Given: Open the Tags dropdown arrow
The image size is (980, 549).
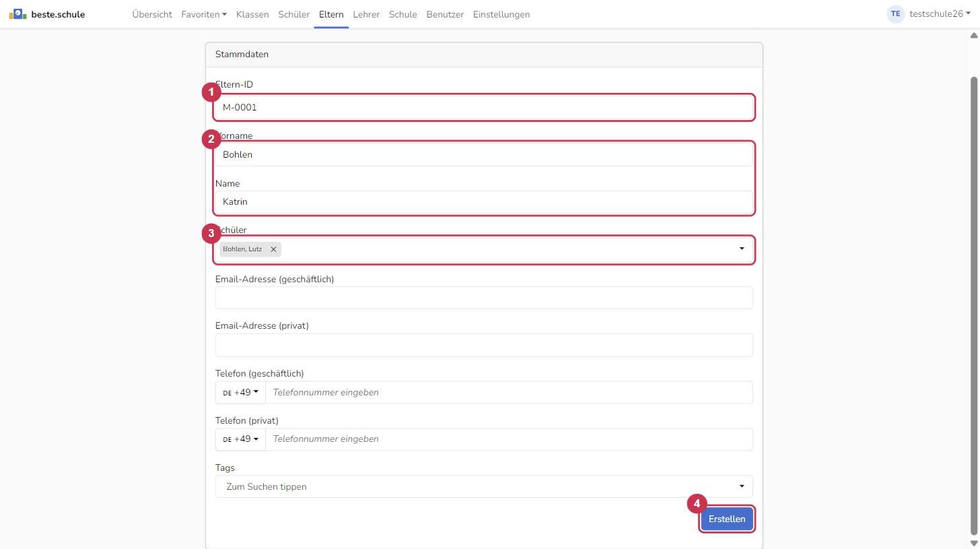Looking at the screenshot, I should (x=742, y=486).
